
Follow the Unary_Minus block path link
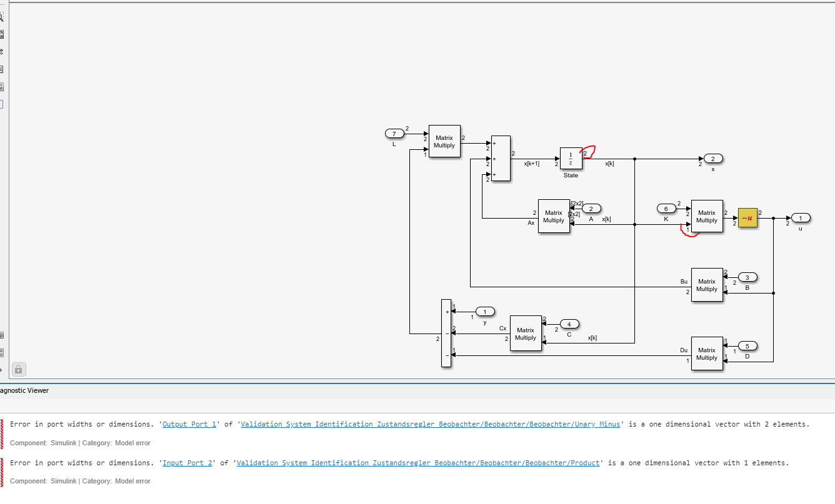pyautogui.click(x=430, y=424)
